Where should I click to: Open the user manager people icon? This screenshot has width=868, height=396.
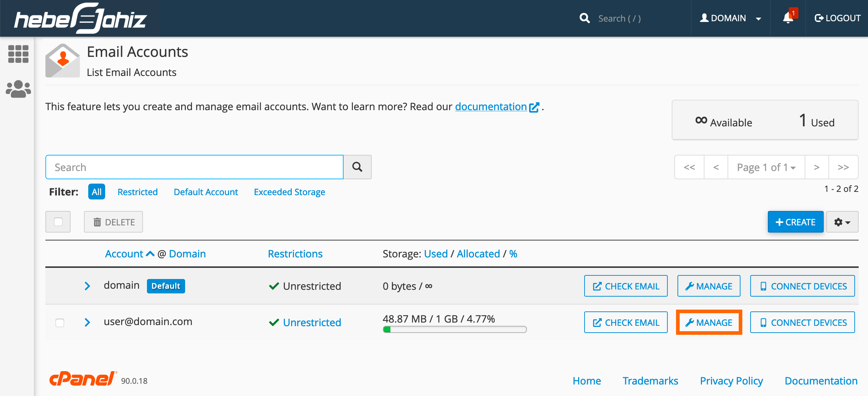click(18, 89)
